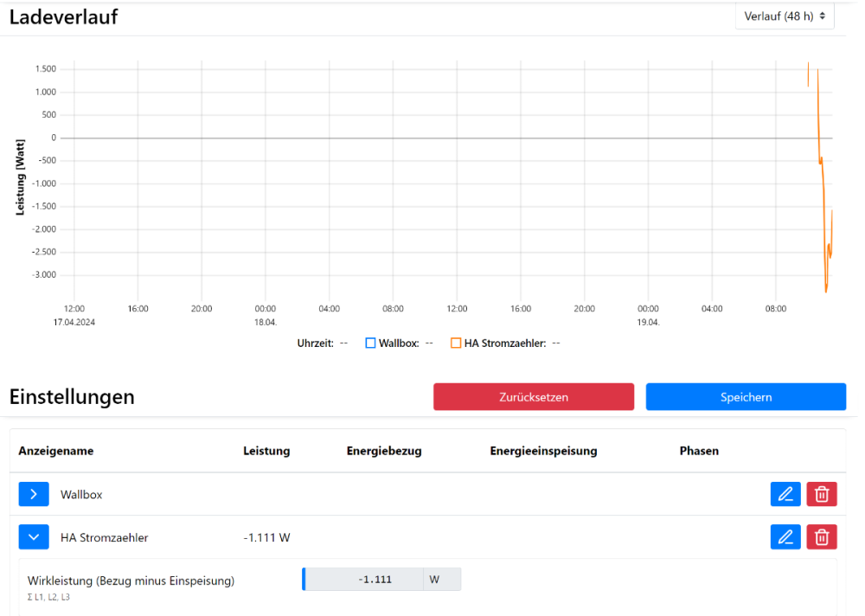The height and width of the screenshot is (616, 865).
Task: Edit the Wallbox entry with pencil icon
Action: [x=785, y=494]
